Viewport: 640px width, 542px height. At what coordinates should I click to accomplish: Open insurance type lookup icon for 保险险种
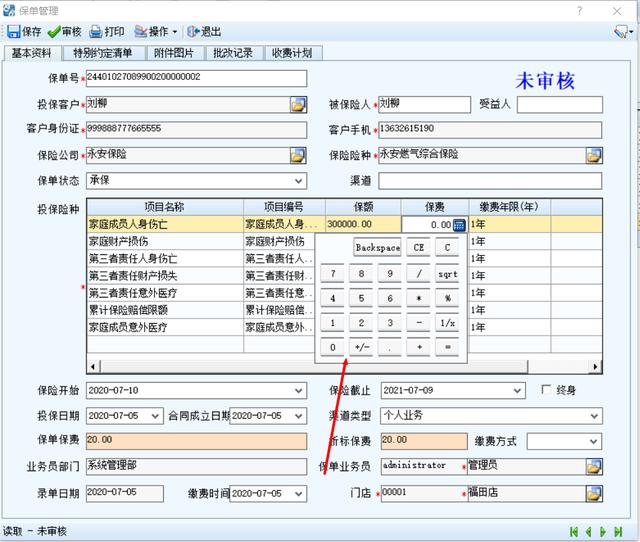pyautogui.click(x=594, y=155)
